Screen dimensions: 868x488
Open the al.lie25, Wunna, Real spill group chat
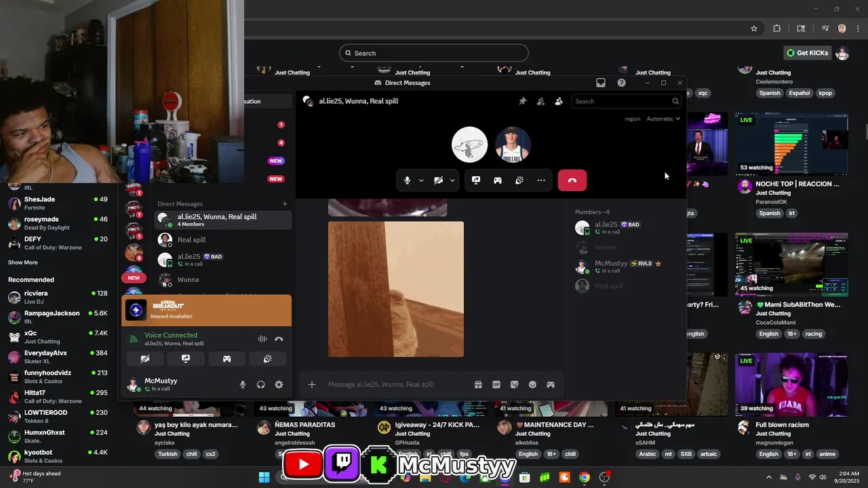pyautogui.click(x=223, y=220)
